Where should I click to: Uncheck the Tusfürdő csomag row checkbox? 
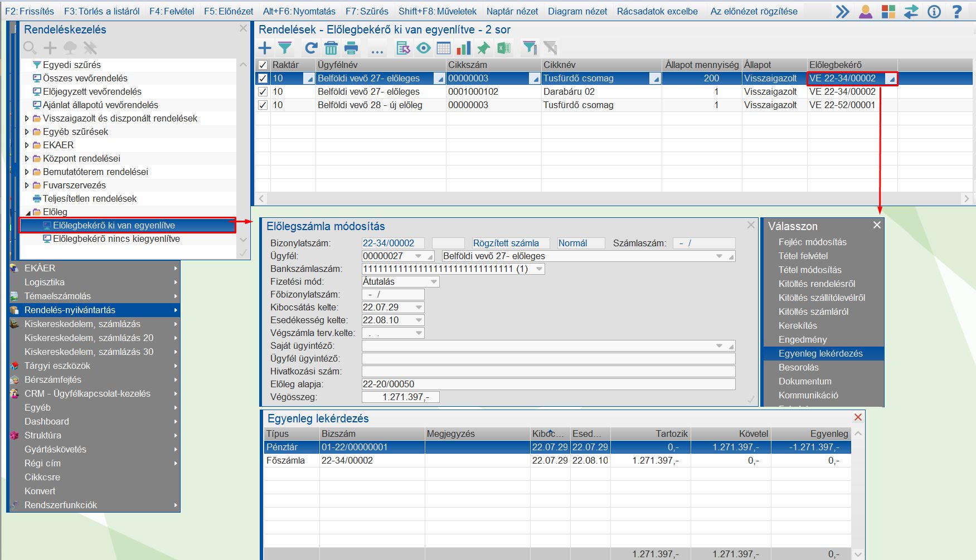(263, 79)
